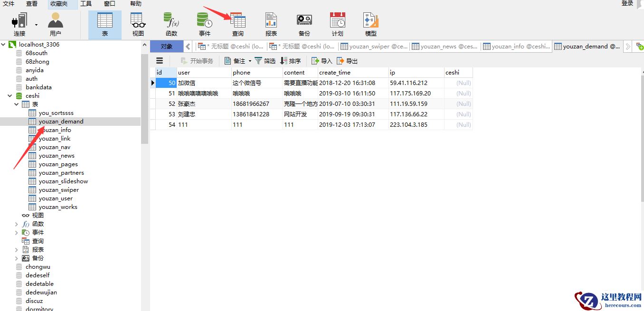This screenshot has width=644, height=311.
Task: Select the discuz database
Action: (34, 301)
